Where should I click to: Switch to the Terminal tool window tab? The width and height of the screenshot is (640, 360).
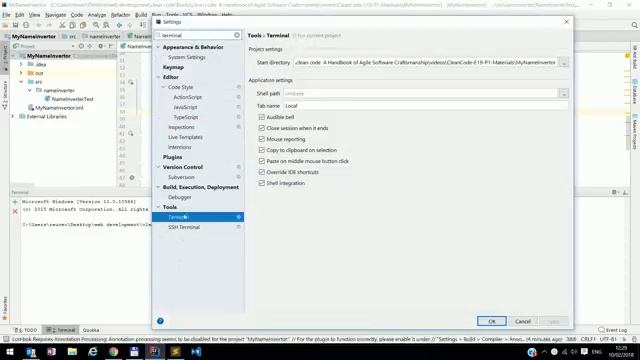click(x=61, y=330)
